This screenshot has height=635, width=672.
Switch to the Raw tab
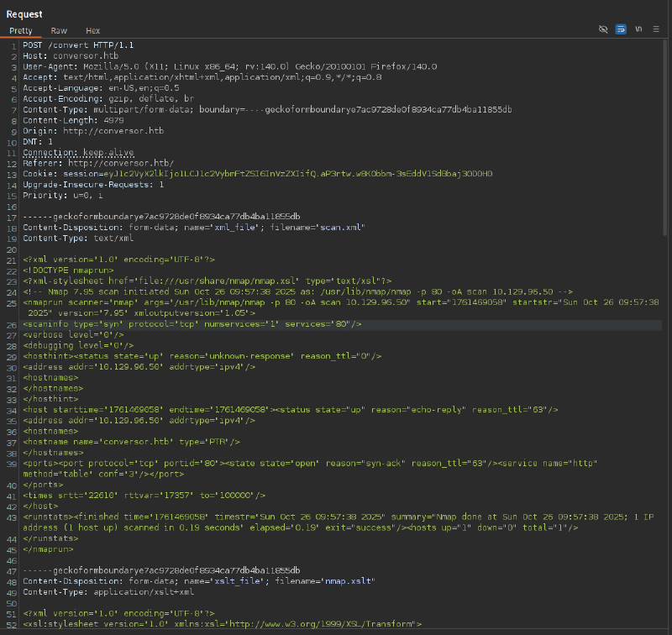point(59,30)
